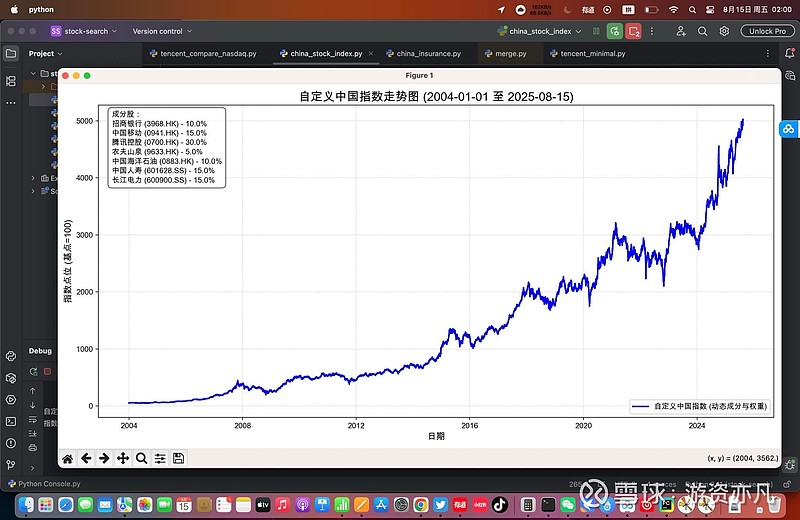Close the china_stock_index.py tab
This screenshot has width=800, height=520.
click(371, 54)
